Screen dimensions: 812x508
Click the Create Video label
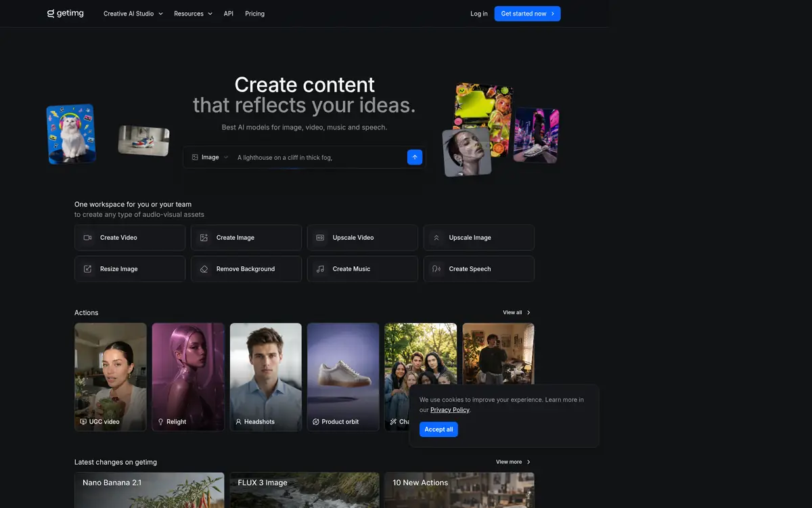tap(118, 238)
